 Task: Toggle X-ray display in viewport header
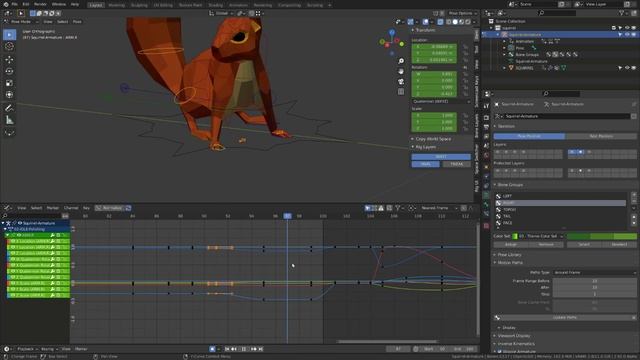(440, 22)
